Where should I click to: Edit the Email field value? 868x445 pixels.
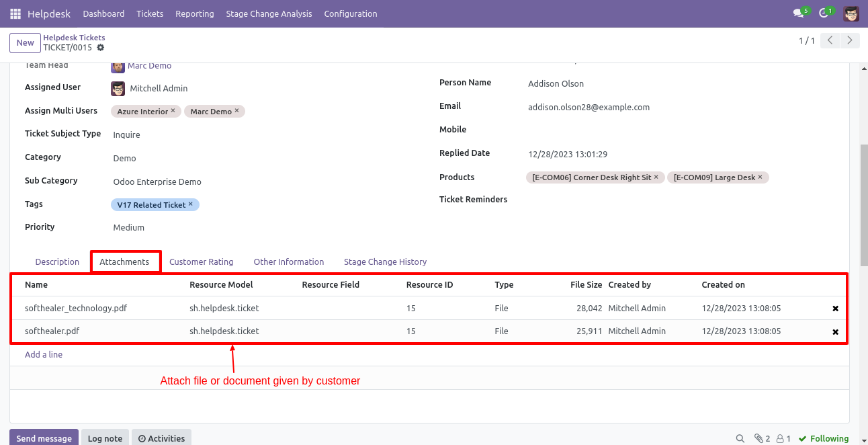[589, 107]
